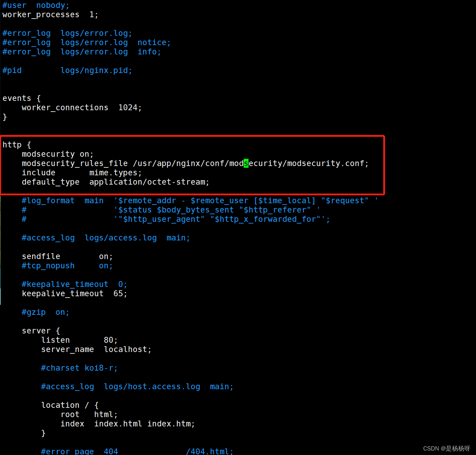
Task: Click the 'worker_processes 1;' line
Action: pyautogui.click(x=50, y=15)
